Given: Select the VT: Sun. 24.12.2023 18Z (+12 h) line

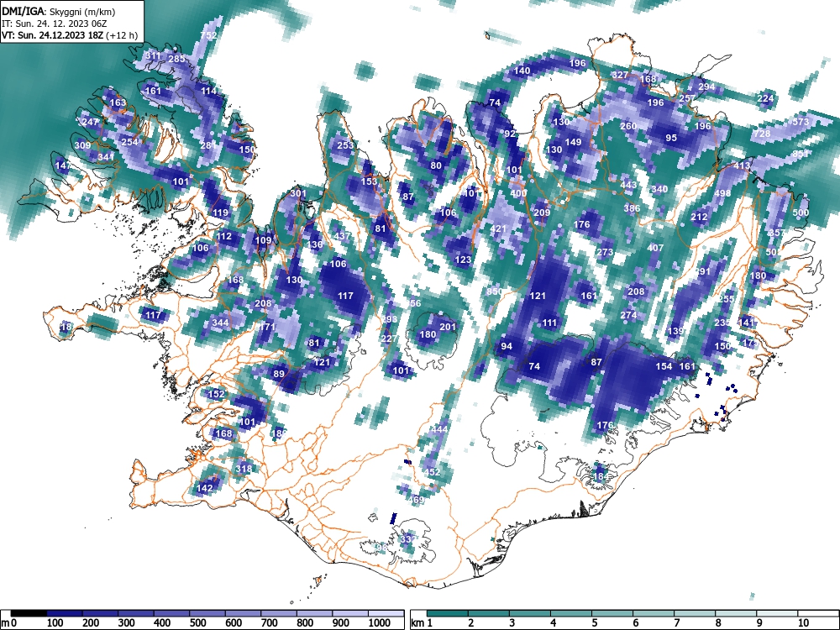Looking at the screenshot, I should (70, 36).
